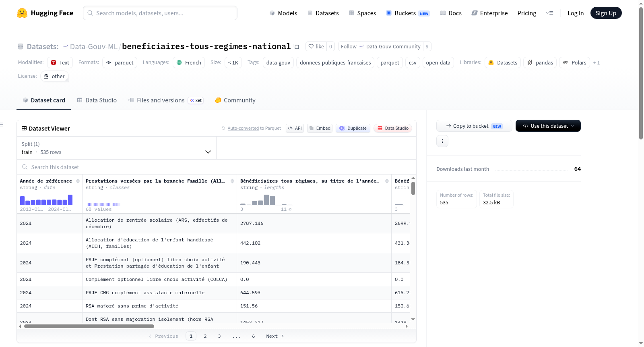Duplicate this dataset viewer
The width and height of the screenshot is (644, 347).
(353, 128)
